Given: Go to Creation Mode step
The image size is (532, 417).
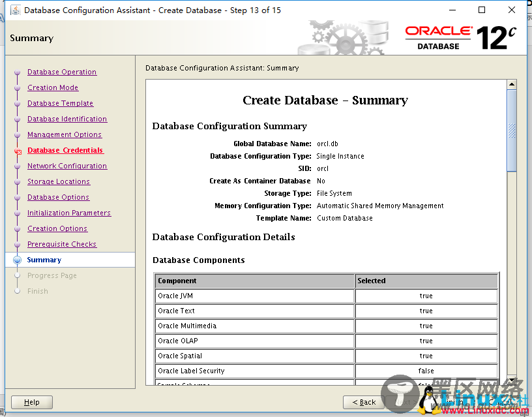Looking at the screenshot, I should click(x=53, y=87).
